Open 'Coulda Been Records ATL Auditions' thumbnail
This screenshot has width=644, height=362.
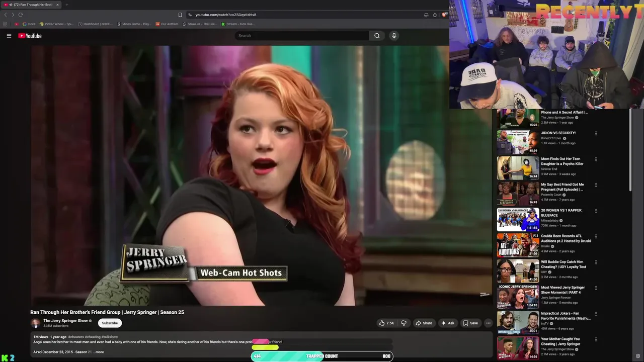pos(518,245)
